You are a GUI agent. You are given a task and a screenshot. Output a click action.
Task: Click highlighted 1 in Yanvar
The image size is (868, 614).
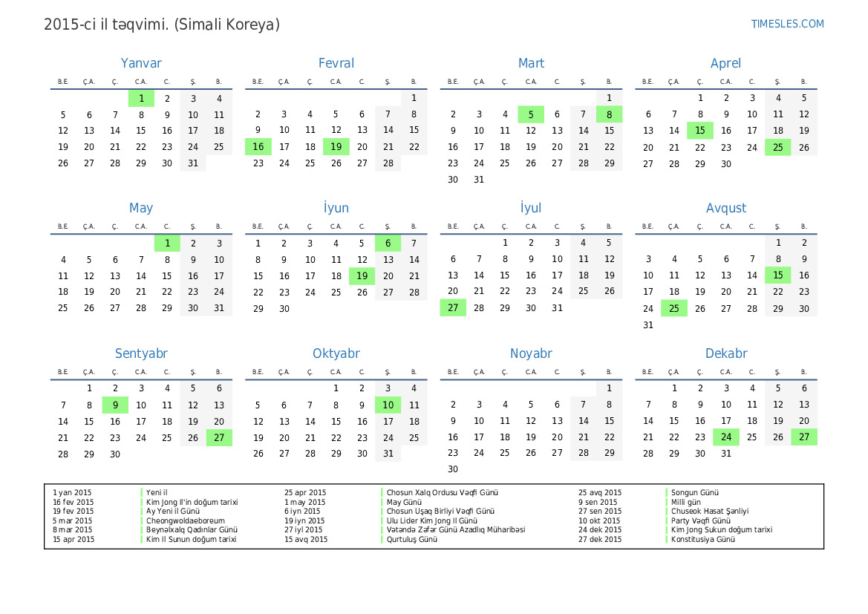[141, 99]
